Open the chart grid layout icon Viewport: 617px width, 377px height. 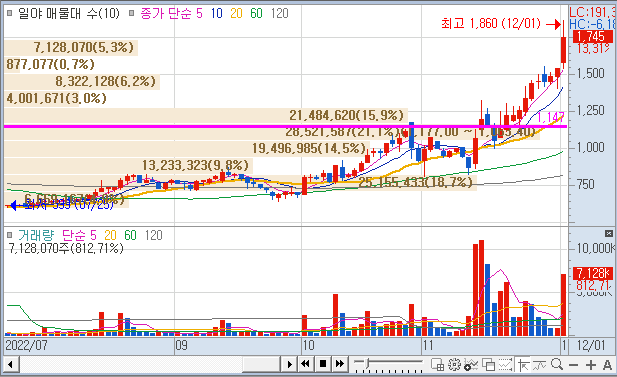coord(438,365)
